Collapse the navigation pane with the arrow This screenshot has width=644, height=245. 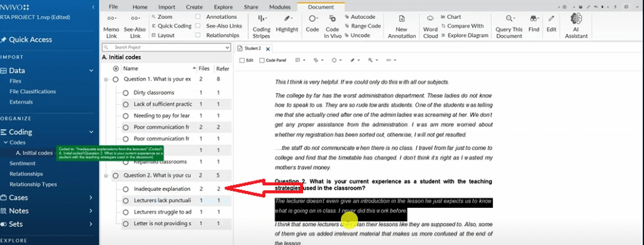point(93,7)
